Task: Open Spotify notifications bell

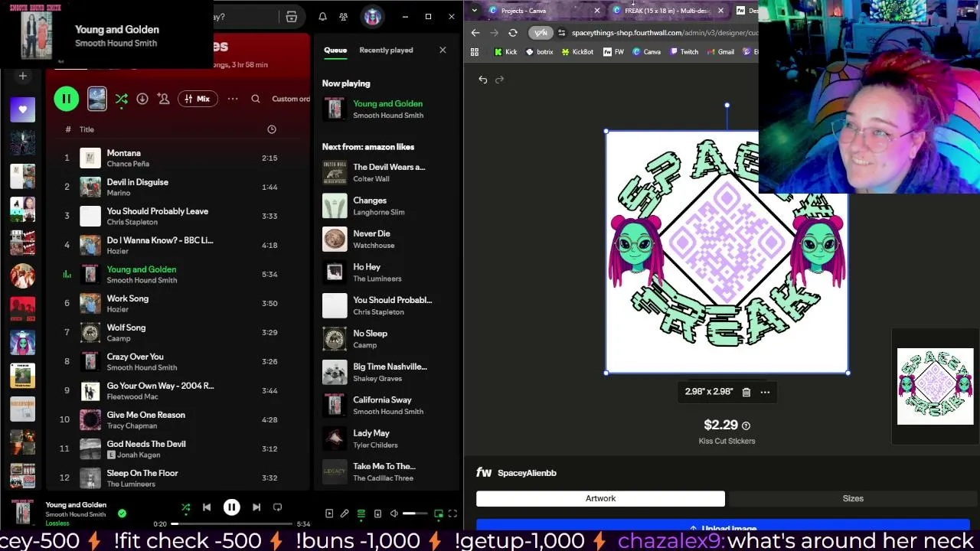Action: 322,17
